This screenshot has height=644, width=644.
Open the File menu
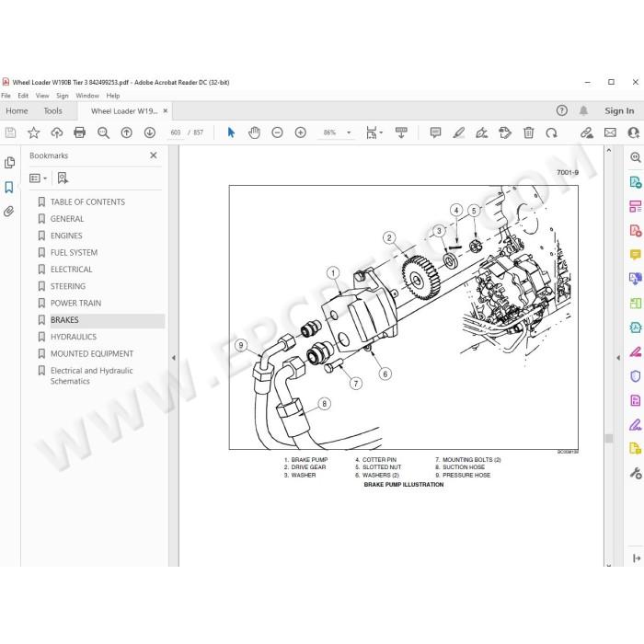click(x=6, y=96)
